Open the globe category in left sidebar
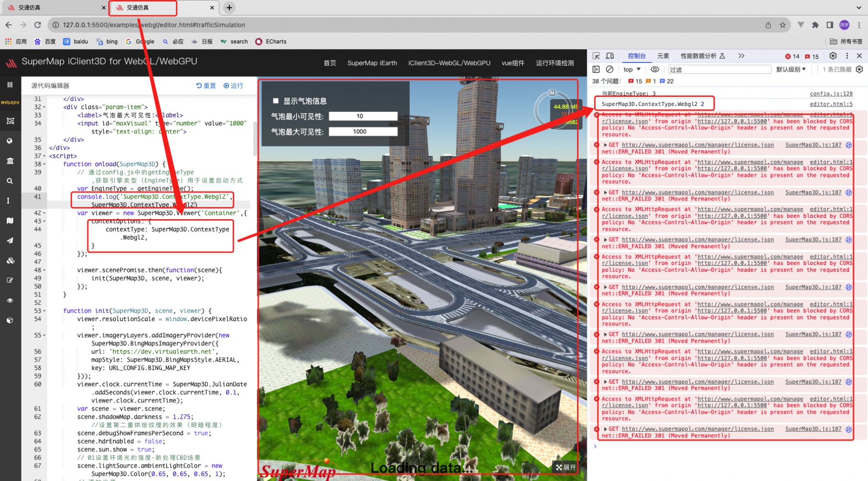The width and height of the screenshot is (868, 481). (10, 141)
